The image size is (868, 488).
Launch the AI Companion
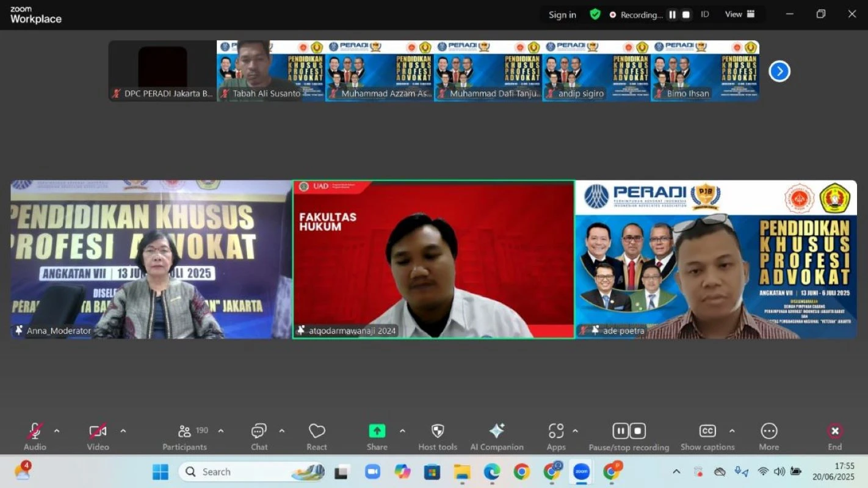(497, 436)
